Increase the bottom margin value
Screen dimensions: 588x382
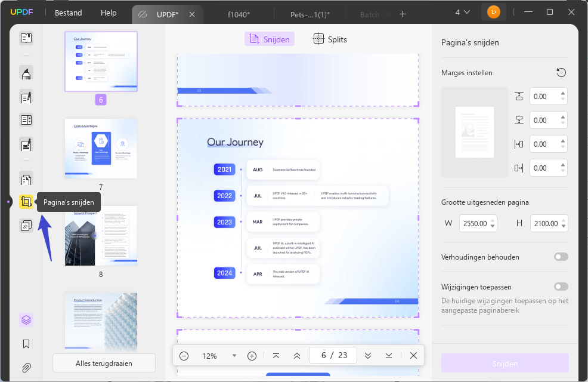coord(563,118)
